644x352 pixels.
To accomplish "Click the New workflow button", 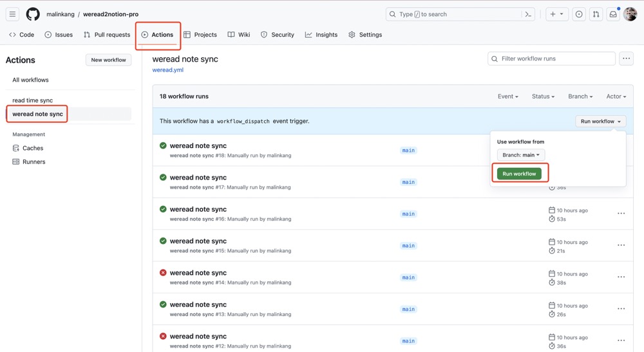I will pos(108,60).
